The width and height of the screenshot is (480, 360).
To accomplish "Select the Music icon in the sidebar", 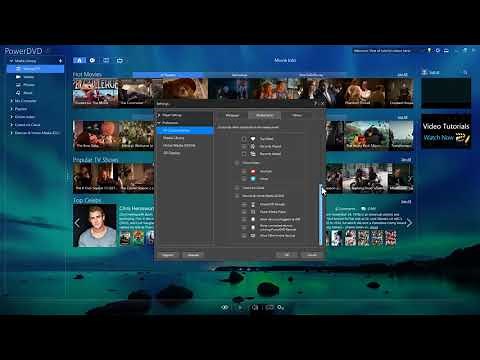I will [19, 93].
